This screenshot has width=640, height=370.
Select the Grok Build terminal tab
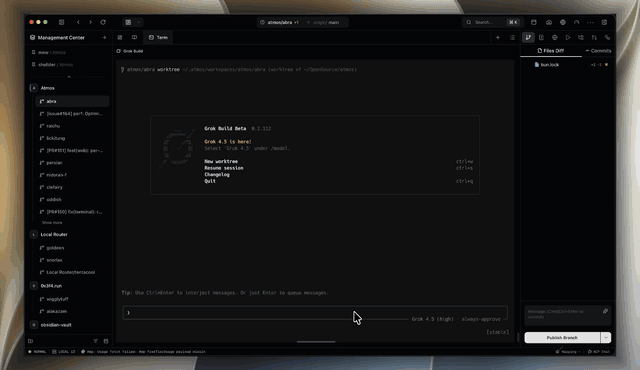tap(130, 51)
